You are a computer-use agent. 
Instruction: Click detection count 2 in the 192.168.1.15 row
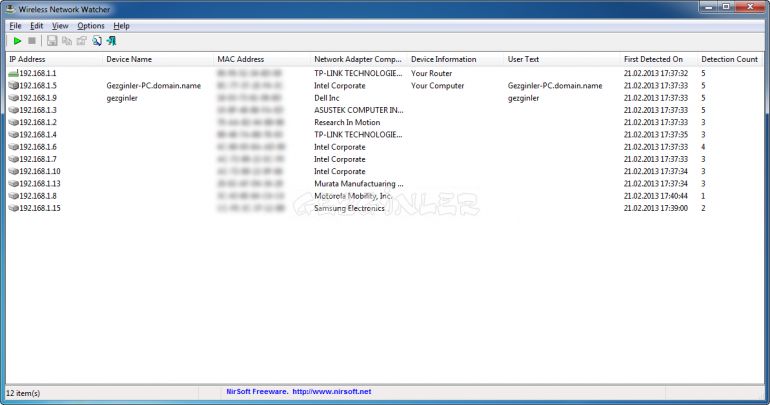[703, 208]
